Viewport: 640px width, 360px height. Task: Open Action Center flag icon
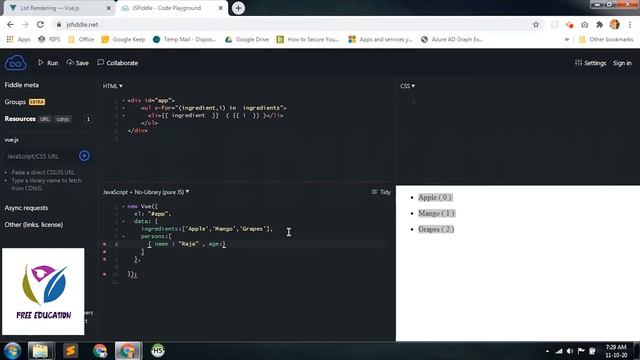click(581, 351)
